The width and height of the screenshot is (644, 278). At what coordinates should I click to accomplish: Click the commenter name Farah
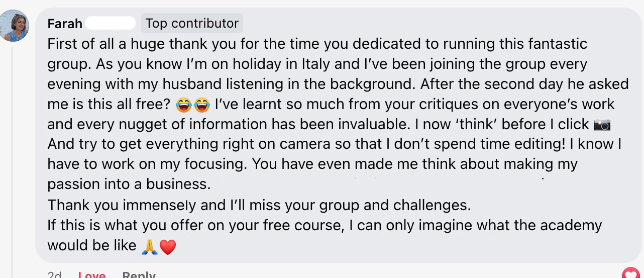pos(65,24)
